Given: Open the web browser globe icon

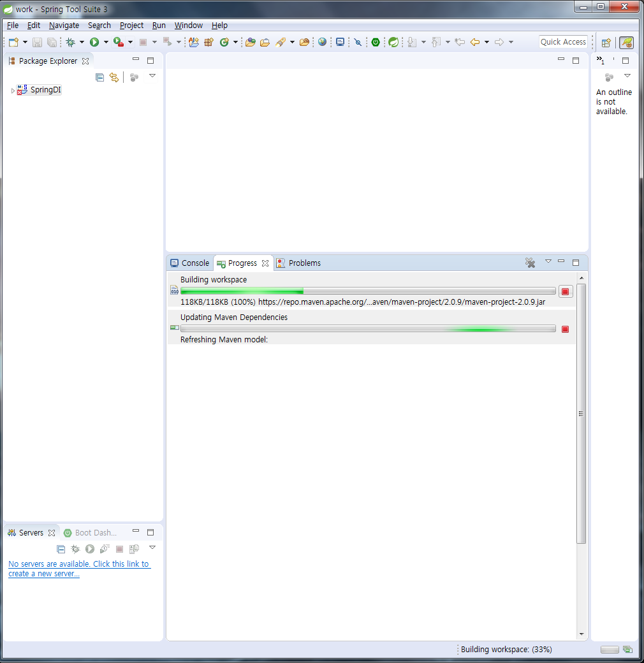Looking at the screenshot, I should (322, 42).
